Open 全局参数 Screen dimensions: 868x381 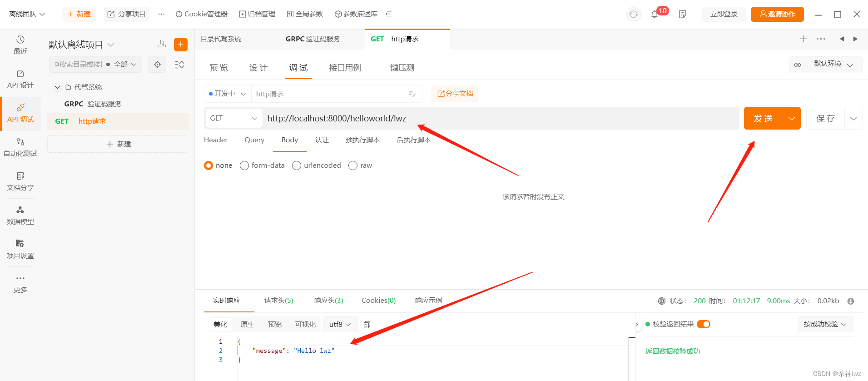(305, 14)
